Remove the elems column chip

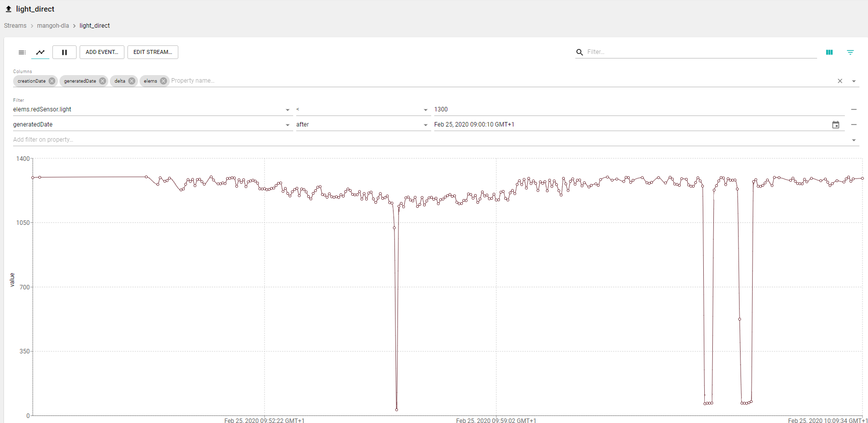[x=164, y=81]
